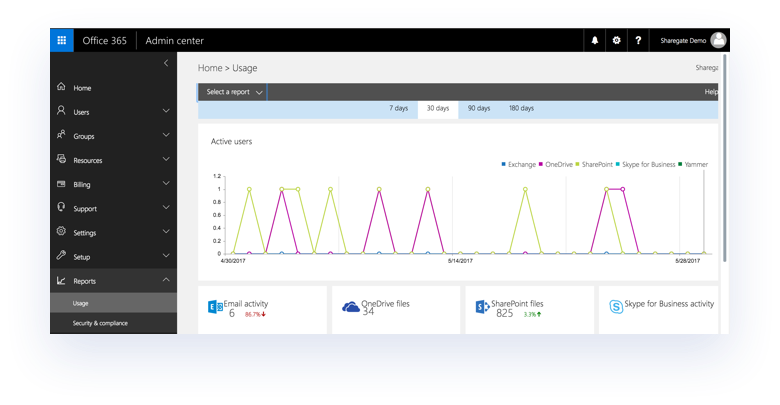Open Security & compliance menu item
This screenshot has width=780, height=405.
(113, 323)
